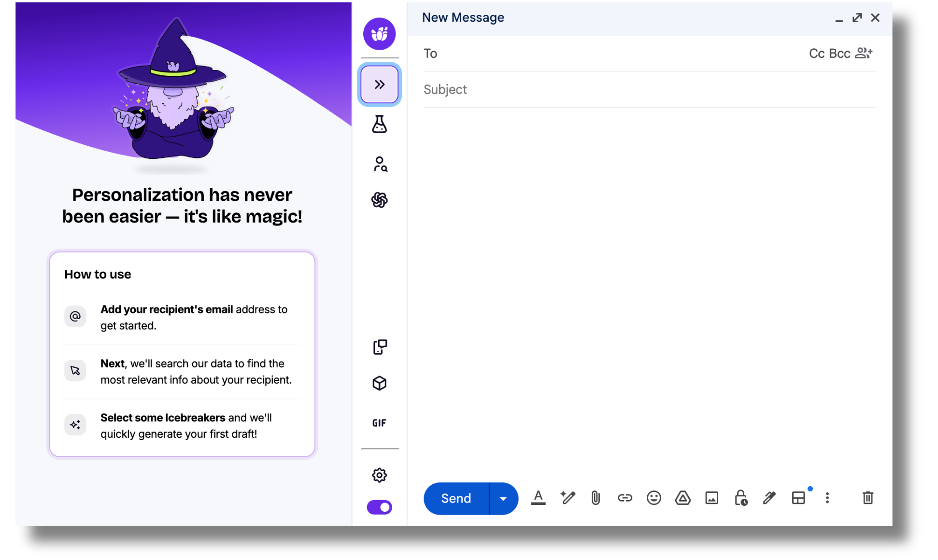
Task: Toggle confidential mode lock icon
Action: click(x=740, y=498)
